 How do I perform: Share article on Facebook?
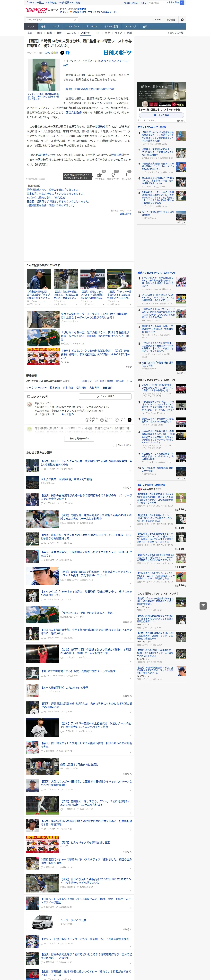click(67, 53)
